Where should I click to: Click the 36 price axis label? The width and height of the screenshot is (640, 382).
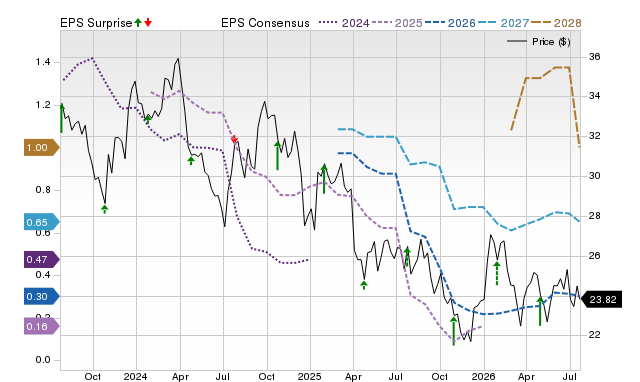[595, 57]
